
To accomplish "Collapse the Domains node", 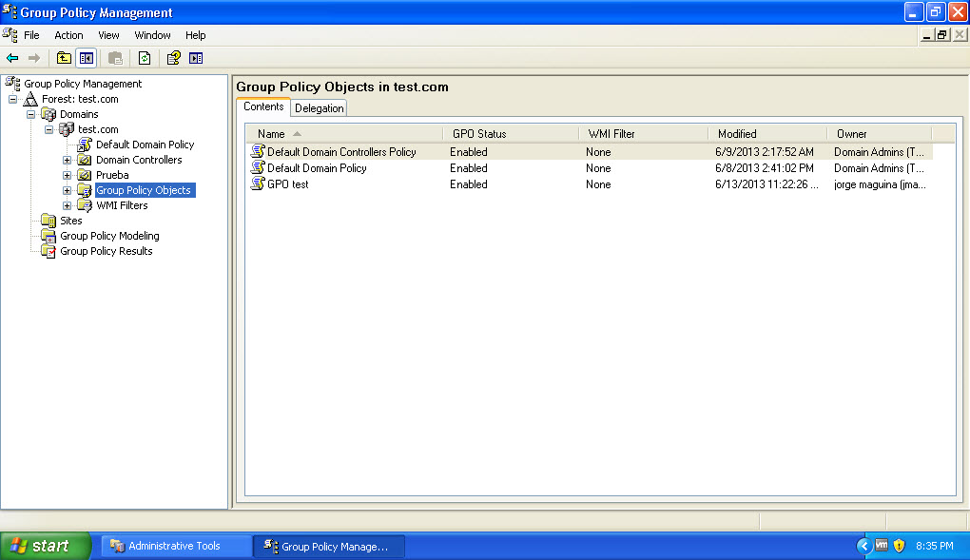I will coord(30,114).
